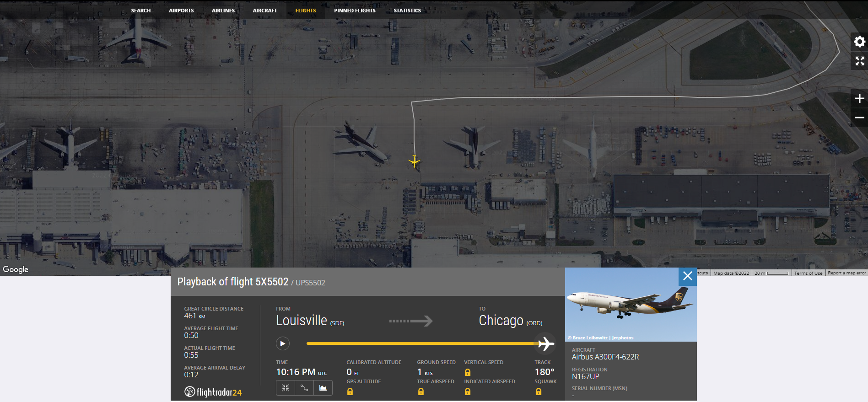The width and height of the screenshot is (868, 402).
Task: Open the UPS Airbus aircraft photo
Action: [631, 305]
